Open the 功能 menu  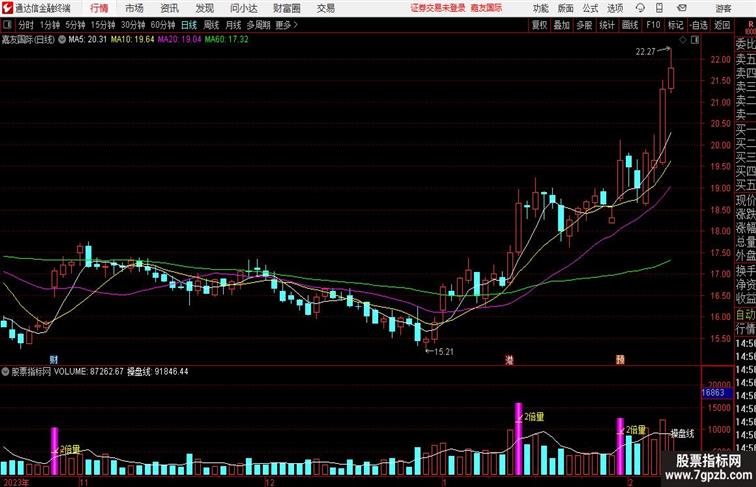tap(540, 8)
